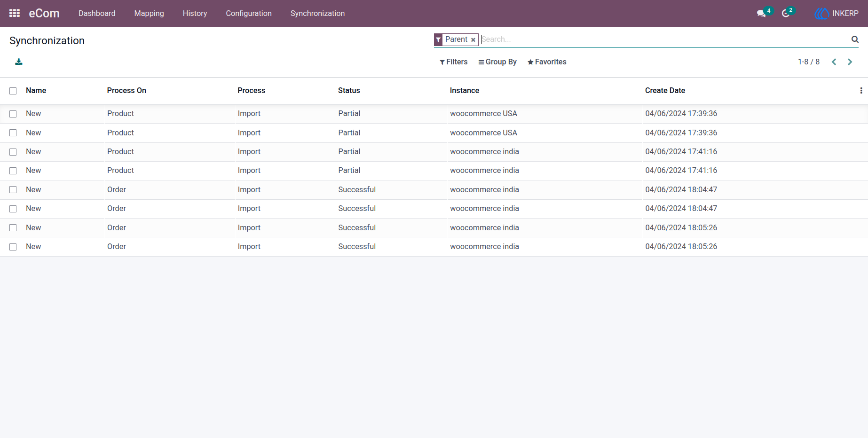
Task: Click the search magnifier icon
Action: (855, 39)
